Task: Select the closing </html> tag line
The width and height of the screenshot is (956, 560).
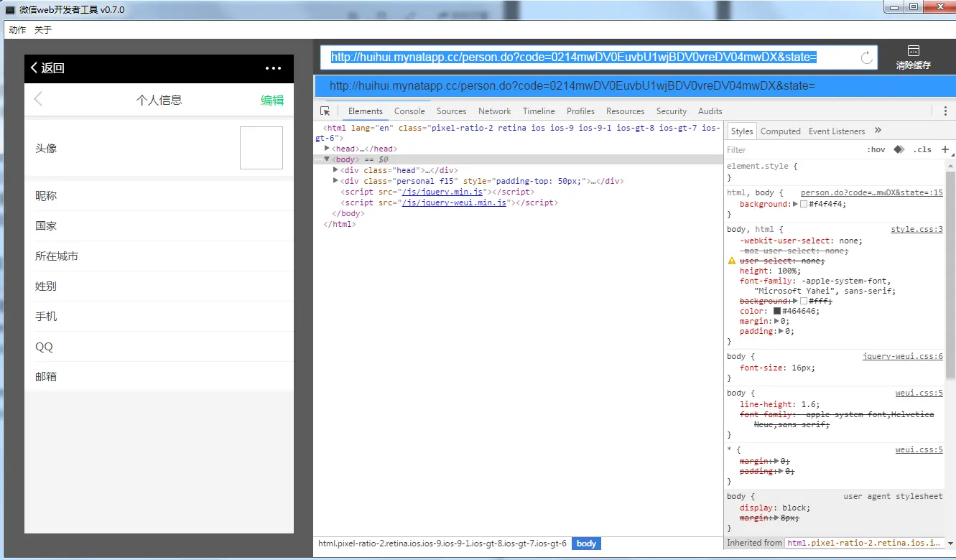Action: [340, 224]
